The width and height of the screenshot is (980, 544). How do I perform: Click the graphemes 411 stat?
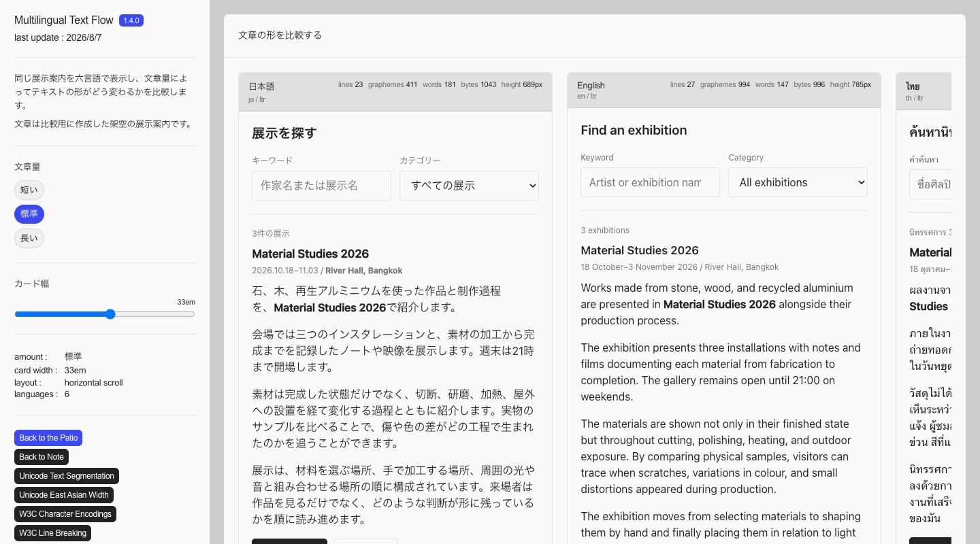coord(393,85)
